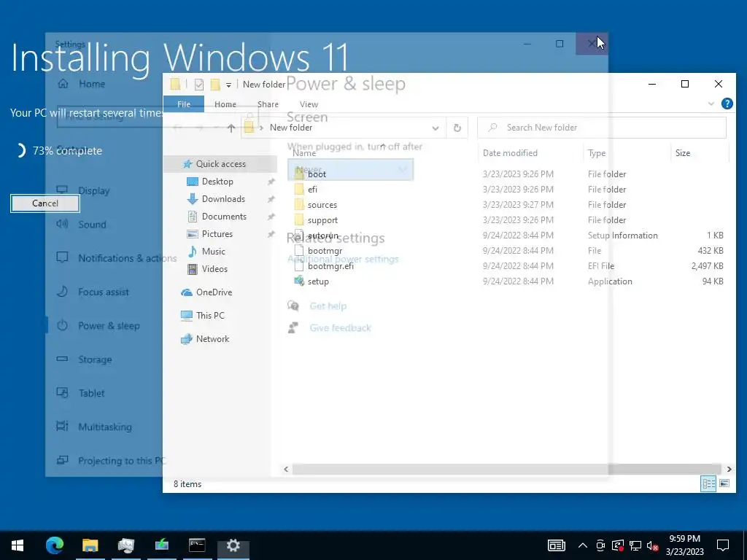
Task: Click the muted volume tray icon
Action: pyautogui.click(x=652, y=545)
